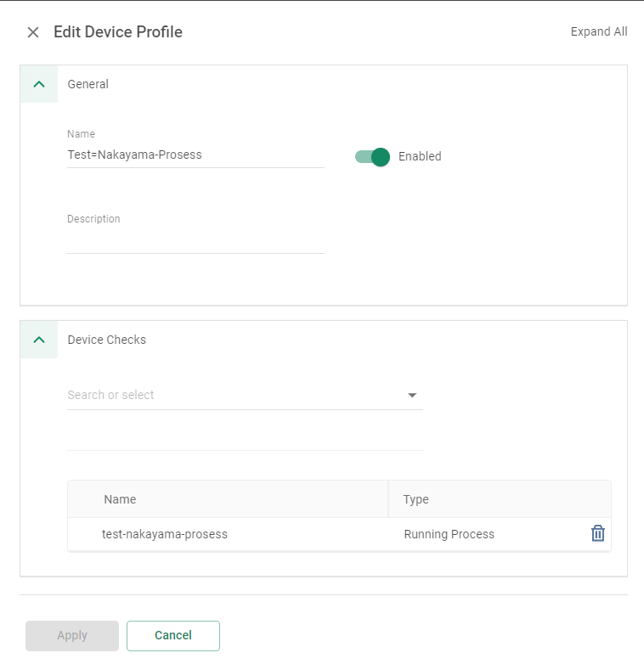
Task: Close the Edit Device Profile panel
Action: [x=33, y=32]
